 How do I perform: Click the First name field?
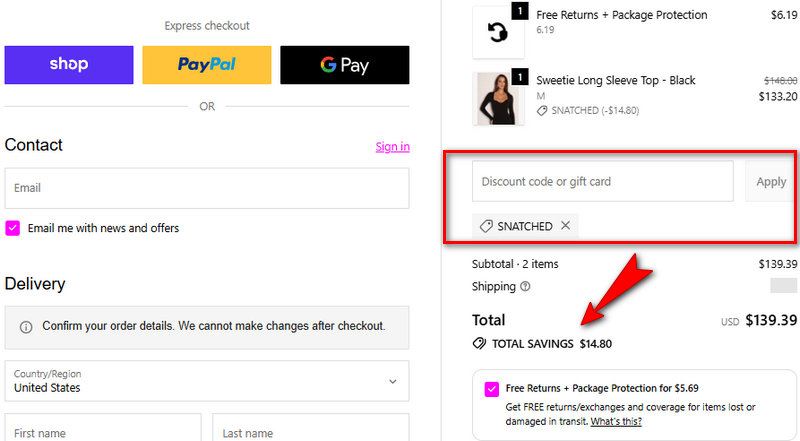point(103,430)
